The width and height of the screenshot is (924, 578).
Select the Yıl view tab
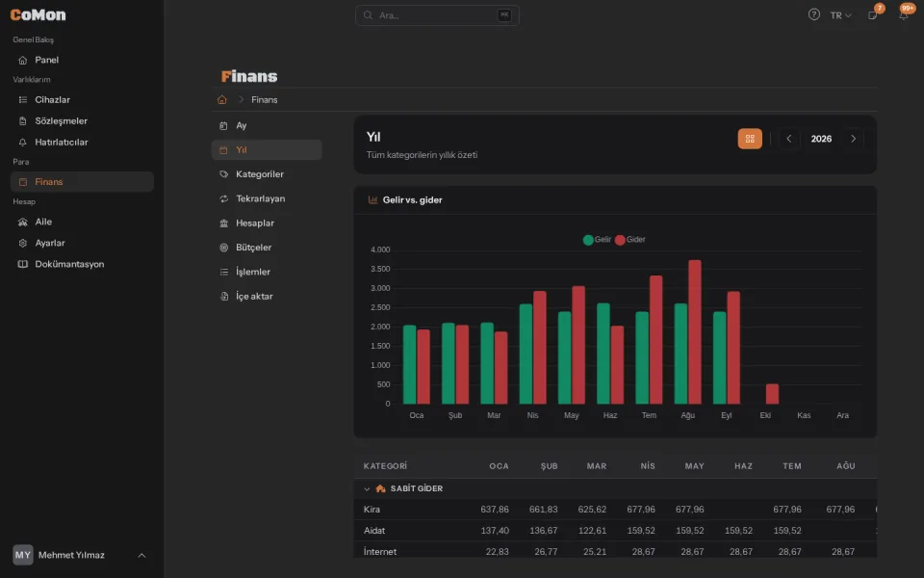pos(267,150)
